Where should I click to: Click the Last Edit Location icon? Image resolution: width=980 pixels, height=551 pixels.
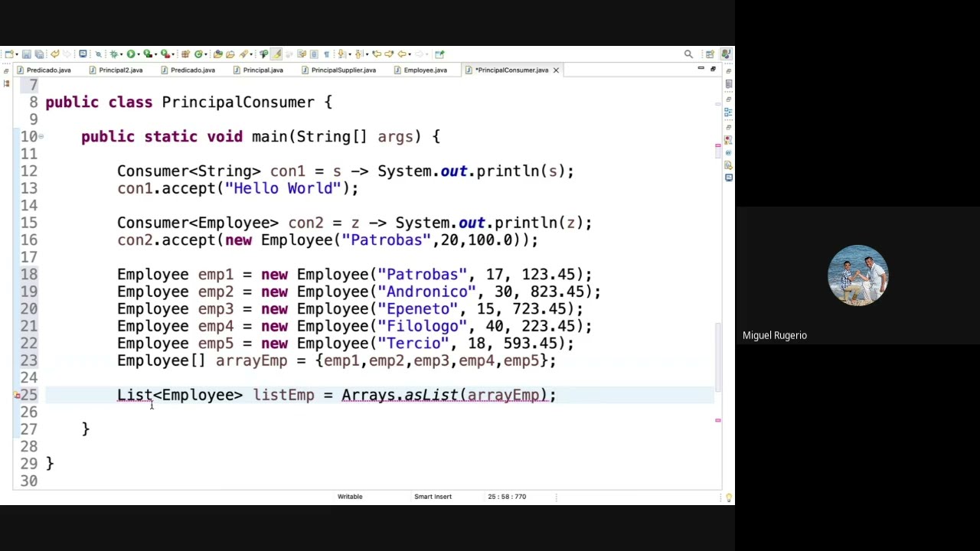click(376, 54)
